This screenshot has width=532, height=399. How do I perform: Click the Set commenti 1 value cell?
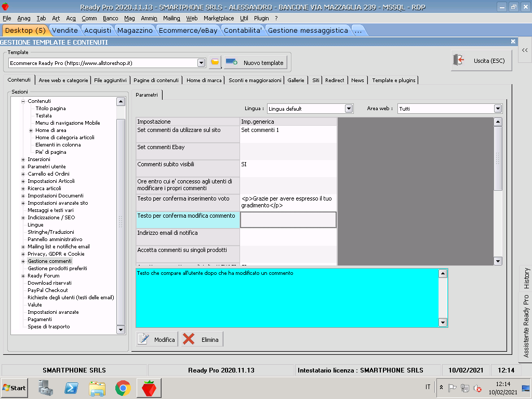coord(288,135)
